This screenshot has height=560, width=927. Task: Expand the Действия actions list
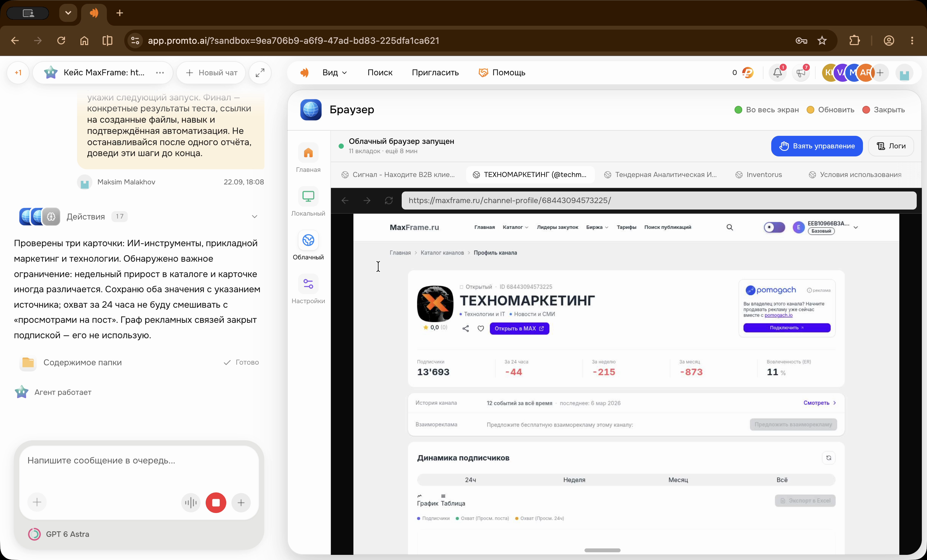(x=255, y=217)
